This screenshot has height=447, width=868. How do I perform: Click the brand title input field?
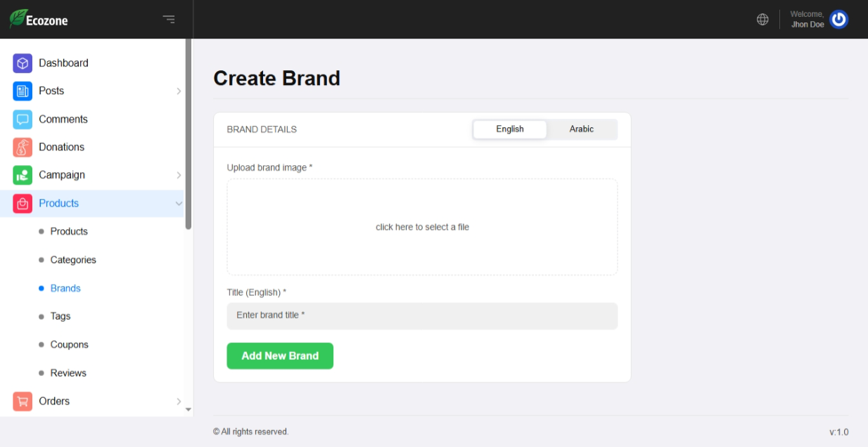click(x=422, y=316)
